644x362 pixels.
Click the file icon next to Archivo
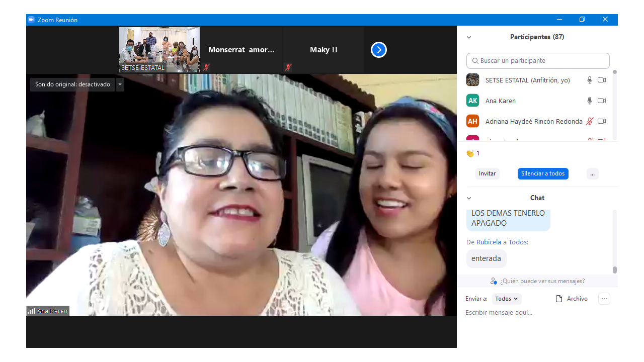[x=559, y=299]
